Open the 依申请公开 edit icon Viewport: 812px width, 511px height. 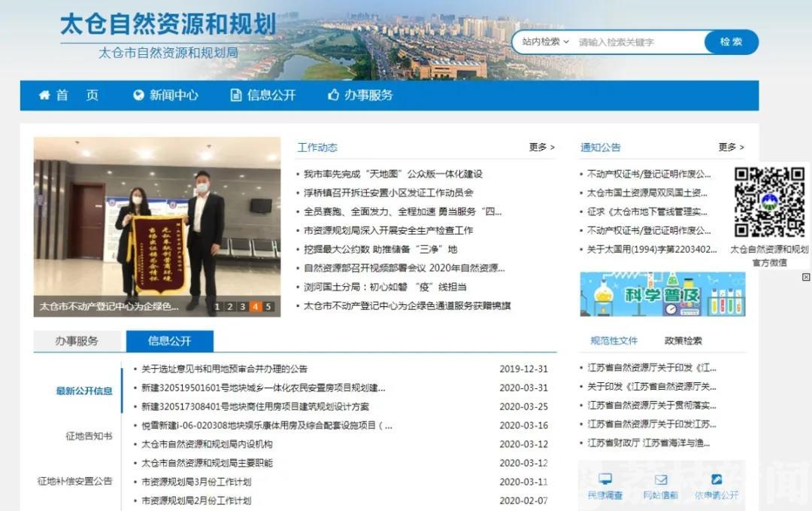pyautogui.click(x=717, y=479)
